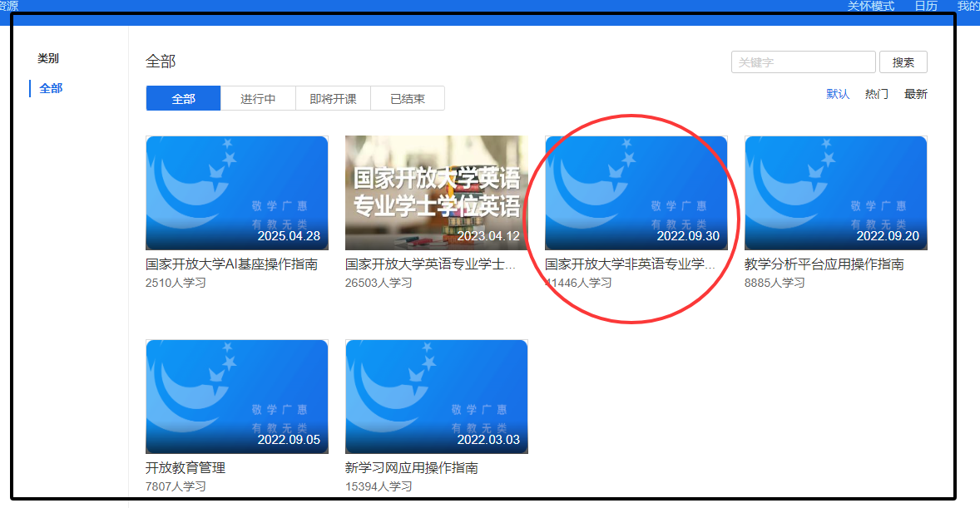
Task: Sort courses by 默认
Action: (838, 94)
